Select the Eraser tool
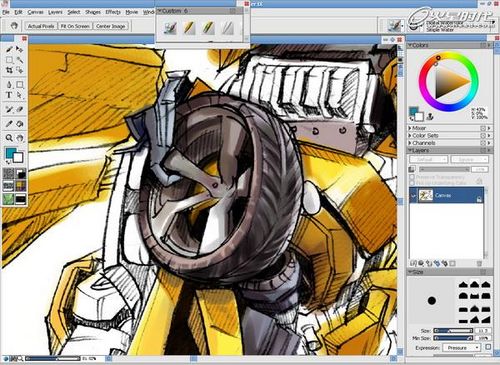Image resolution: width=500 pixels, height=365 pixels. pos(20,109)
